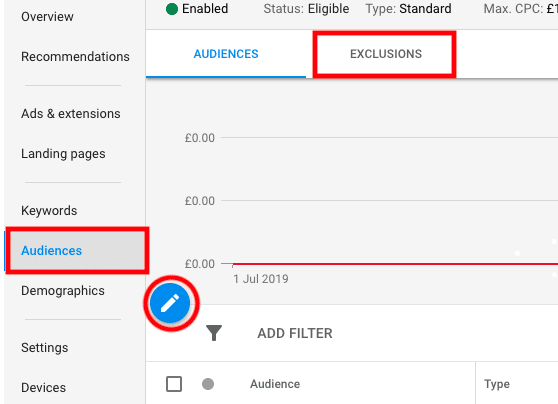Tick the select-all audiences checkbox
Image resolution: width=558 pixels, height=404 pixels.
[x=174, y=384]
